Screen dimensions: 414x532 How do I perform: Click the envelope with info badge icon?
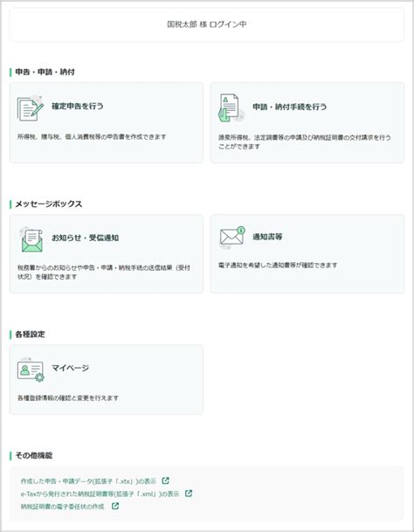pyautogui.click(x=232, y=237)
